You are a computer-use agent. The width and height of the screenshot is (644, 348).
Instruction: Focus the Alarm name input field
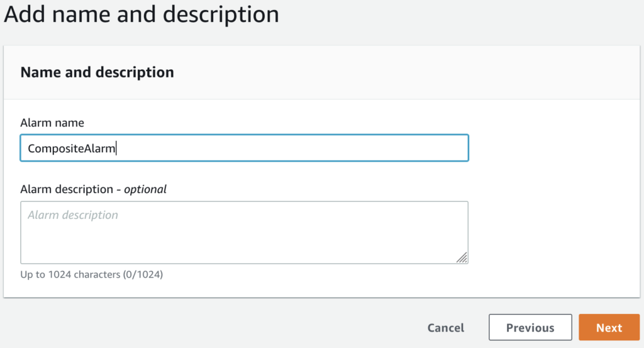[245, 148]
